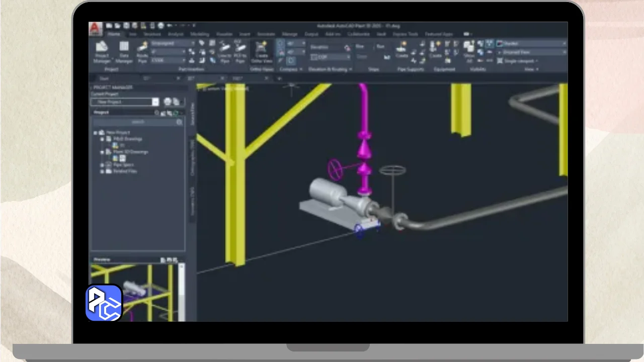Click the Project Manager search field
Viewport: 644px width, 362px height.
point(137,122)
